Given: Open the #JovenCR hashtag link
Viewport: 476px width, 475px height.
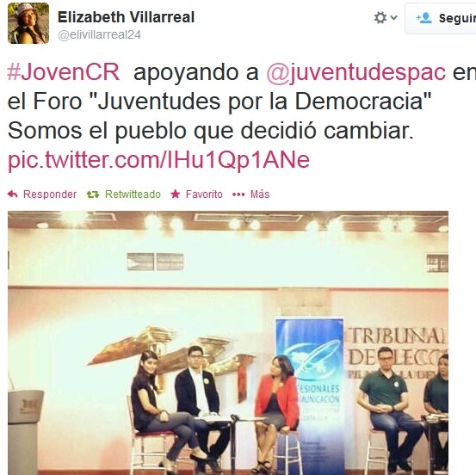Looking at the screenshot, I should (64, 72).
